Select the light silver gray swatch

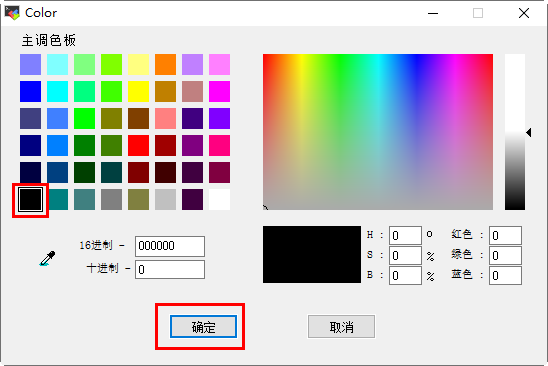165,199
